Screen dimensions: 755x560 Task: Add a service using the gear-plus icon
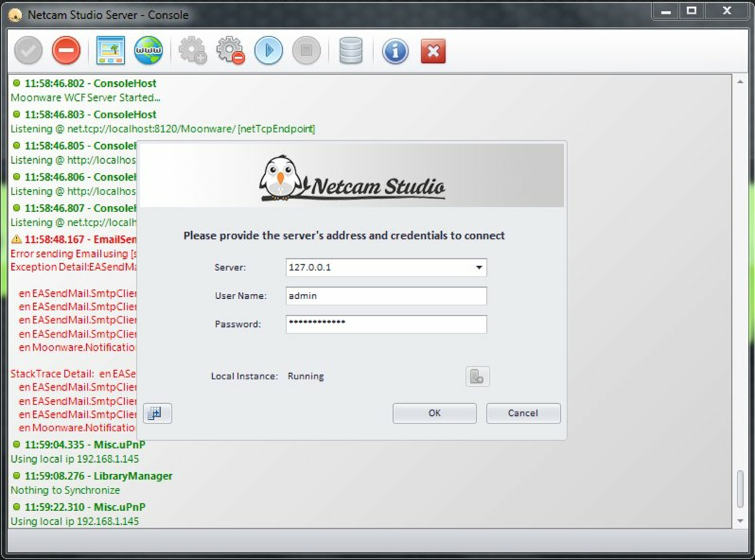click(192, 50)
